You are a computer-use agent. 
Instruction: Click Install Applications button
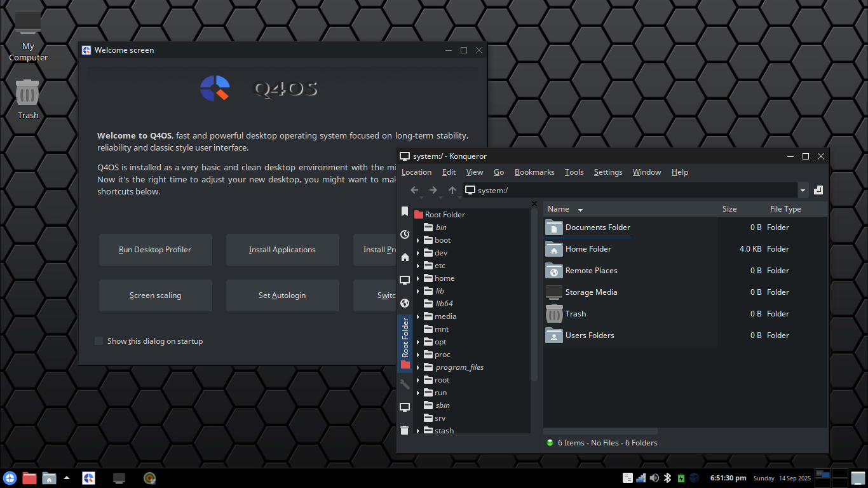click(x=282, y=250)
